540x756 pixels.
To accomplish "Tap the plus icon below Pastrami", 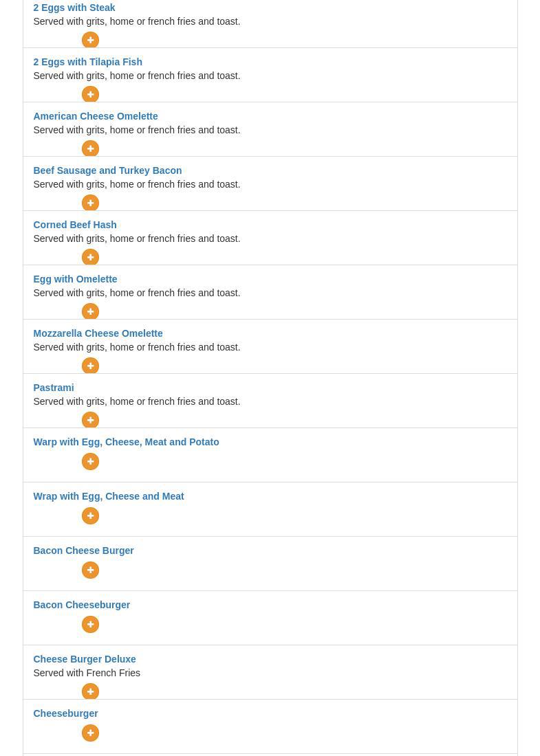I will pos(90,420).
